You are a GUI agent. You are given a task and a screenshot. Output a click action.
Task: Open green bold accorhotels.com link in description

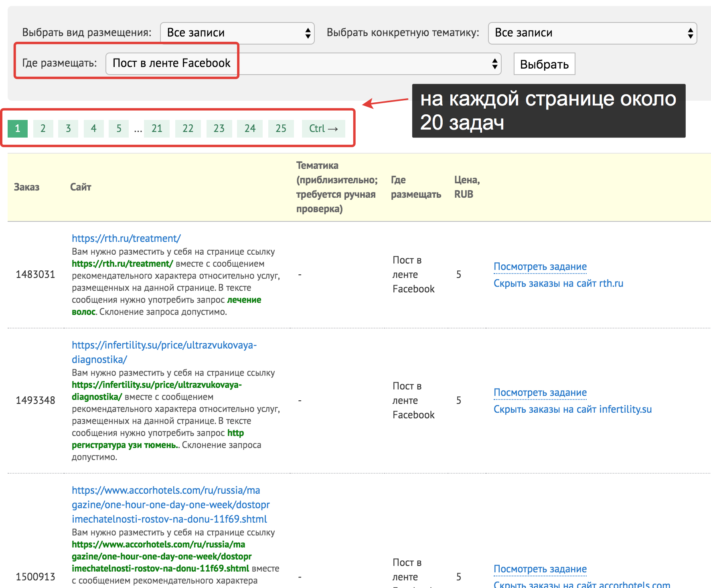pos(162,556)
